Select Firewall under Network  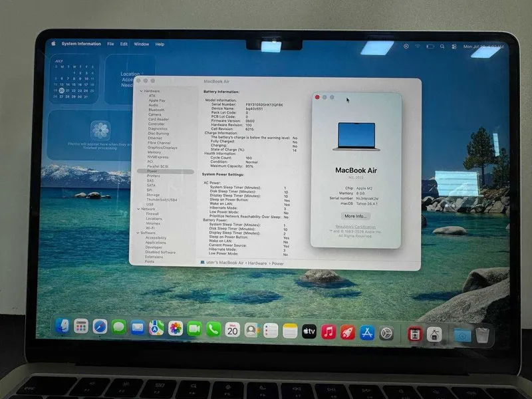tap(152, 213)
